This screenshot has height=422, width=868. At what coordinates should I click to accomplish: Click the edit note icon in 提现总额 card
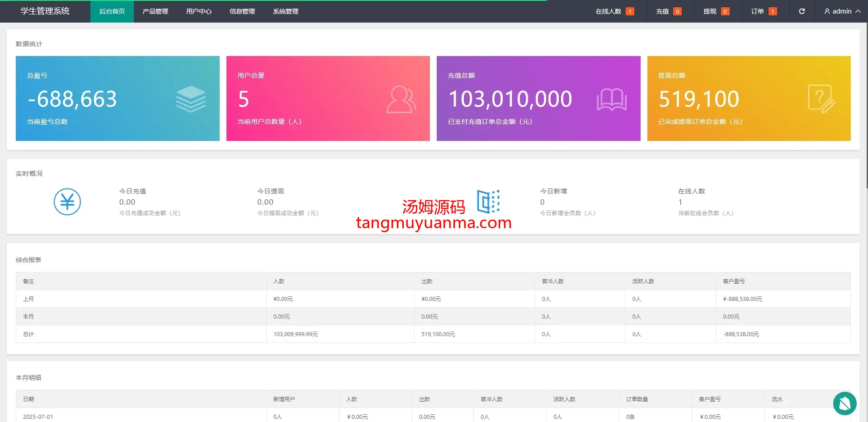[x=821, y=99]
